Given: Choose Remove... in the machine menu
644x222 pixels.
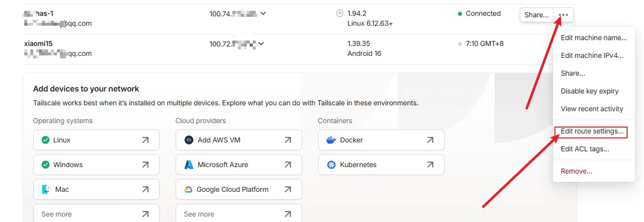Looking at the screenshot, I should pyautogui.click(x=577, y=171).
